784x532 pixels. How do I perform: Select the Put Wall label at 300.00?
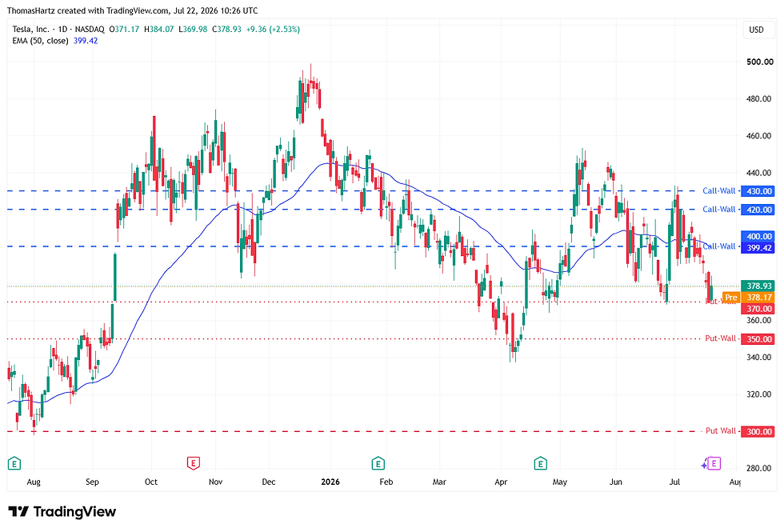pos(721,430)
